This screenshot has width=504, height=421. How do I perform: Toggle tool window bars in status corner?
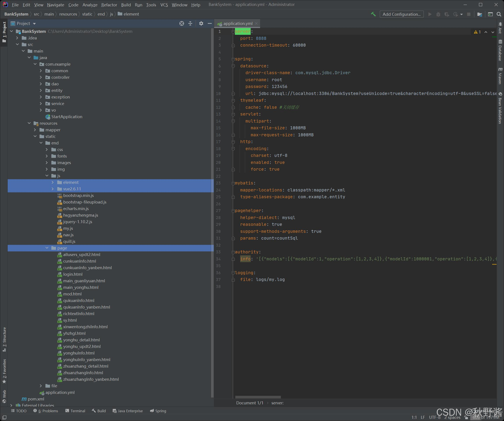tap(4, 417)
